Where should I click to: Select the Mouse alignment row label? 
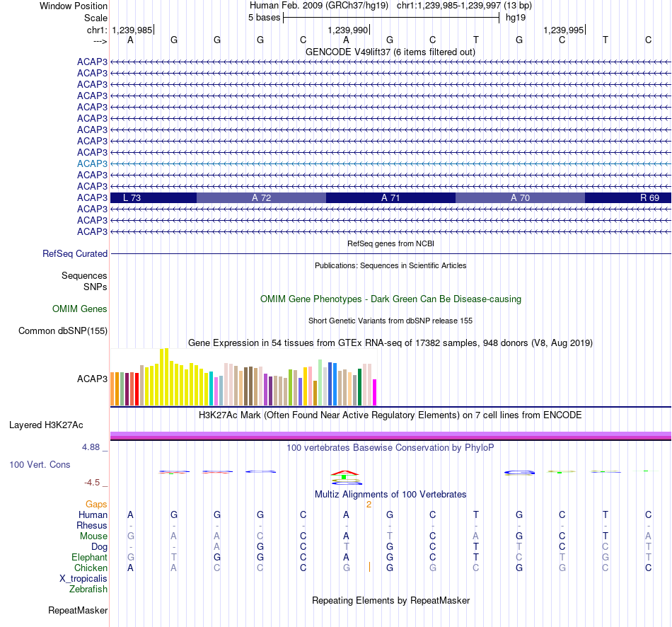click(x=93, y=536)
